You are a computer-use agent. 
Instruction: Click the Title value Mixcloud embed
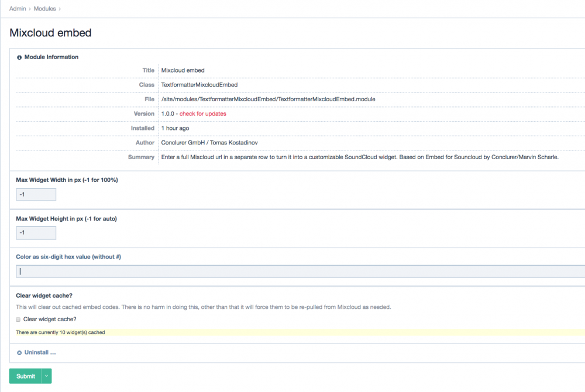[x=183, y=70]
